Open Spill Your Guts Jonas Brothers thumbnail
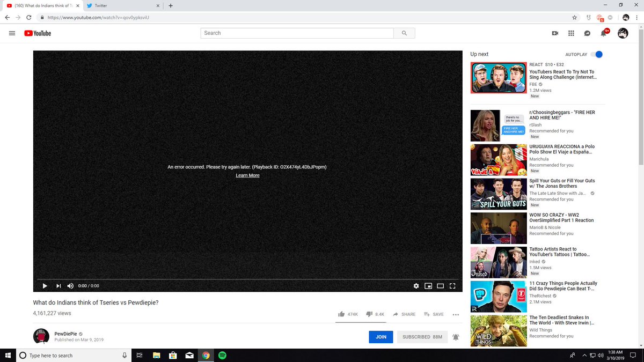 pyautogui.click(x=499, y=194)
